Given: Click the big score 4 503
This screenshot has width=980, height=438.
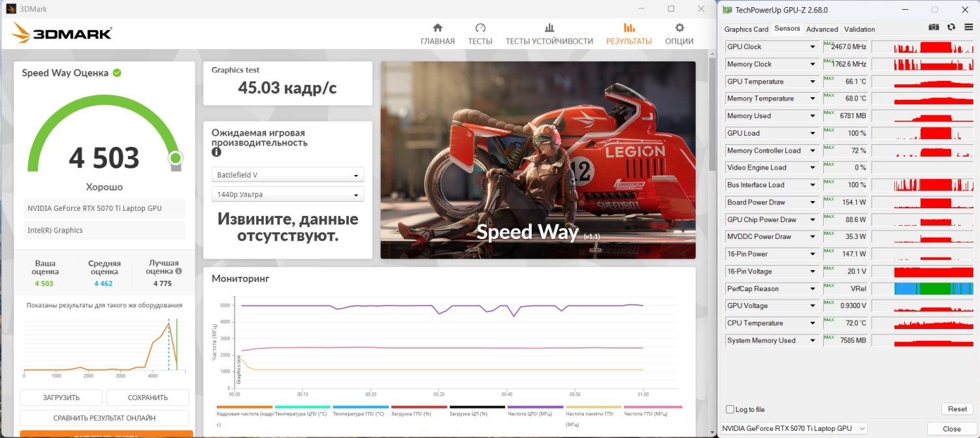Looking at the screenshot, I should [x=105, y=159].
